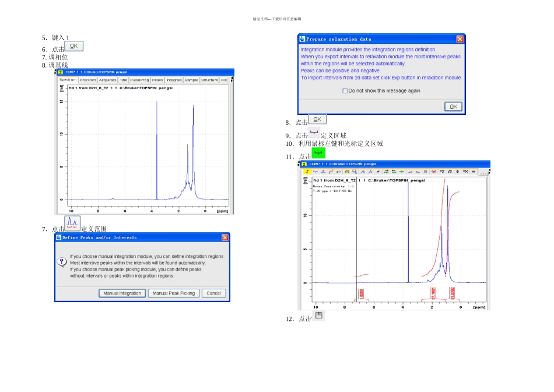554x392 pixels.
Task: Open the PulseProg tab
Action: (x=139, y=80)
